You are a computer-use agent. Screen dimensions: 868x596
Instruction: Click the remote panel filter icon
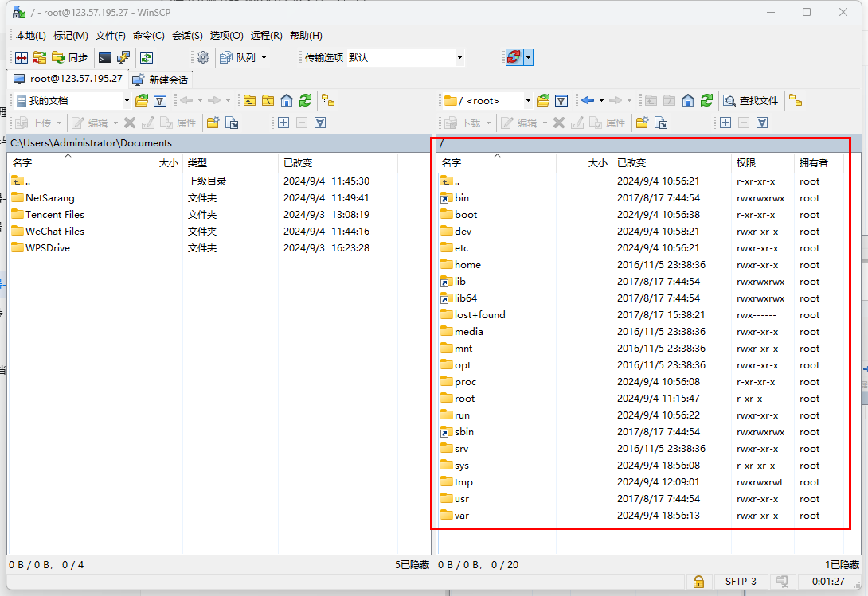(x=561, y=101)
